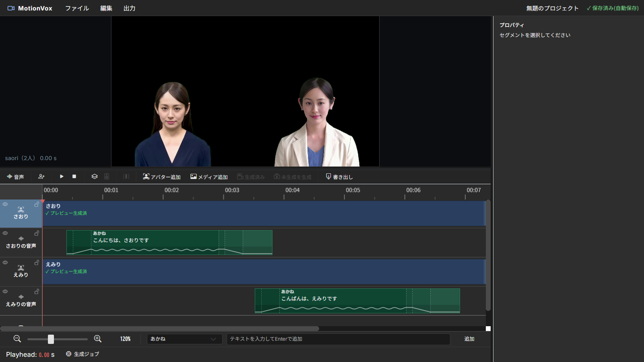Select the こんにちは、さおりです audio segment

[169, 243]
